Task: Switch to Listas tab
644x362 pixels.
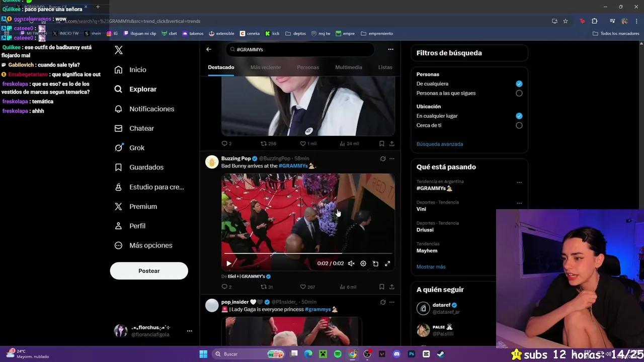Action: click(x=385, y=67)
